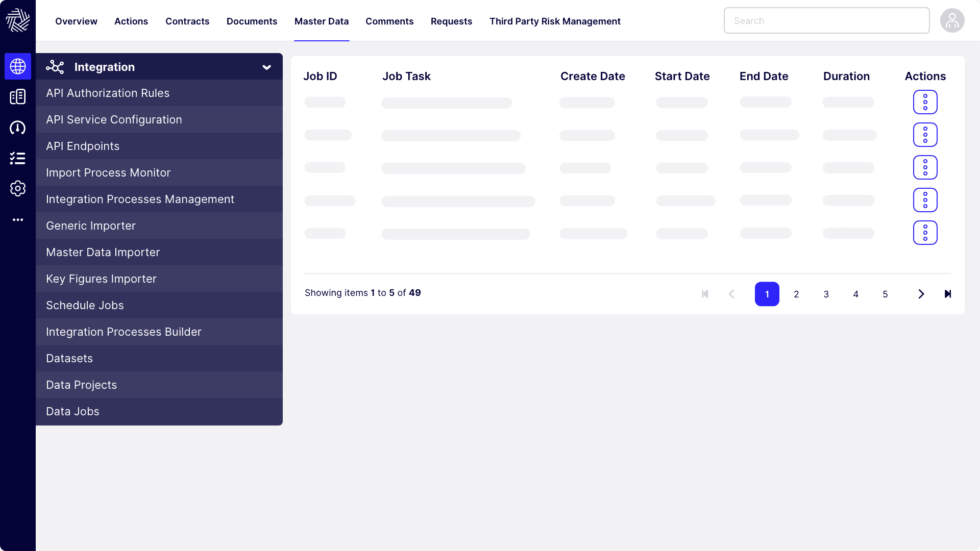Open the Requests tab

451,21
